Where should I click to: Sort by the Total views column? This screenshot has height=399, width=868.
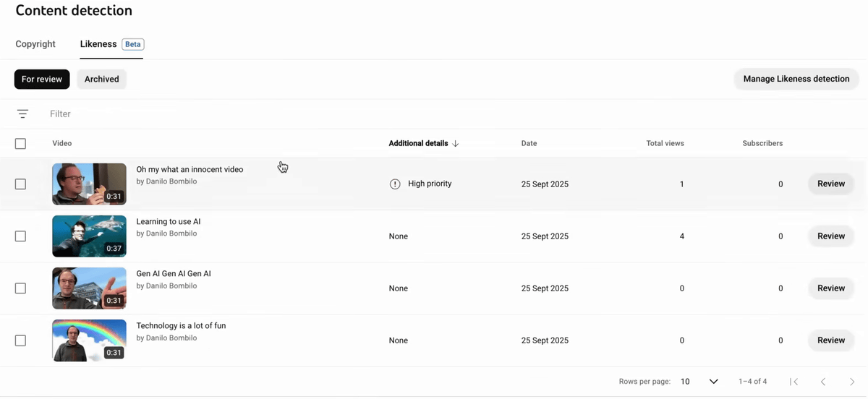[665, 144]
